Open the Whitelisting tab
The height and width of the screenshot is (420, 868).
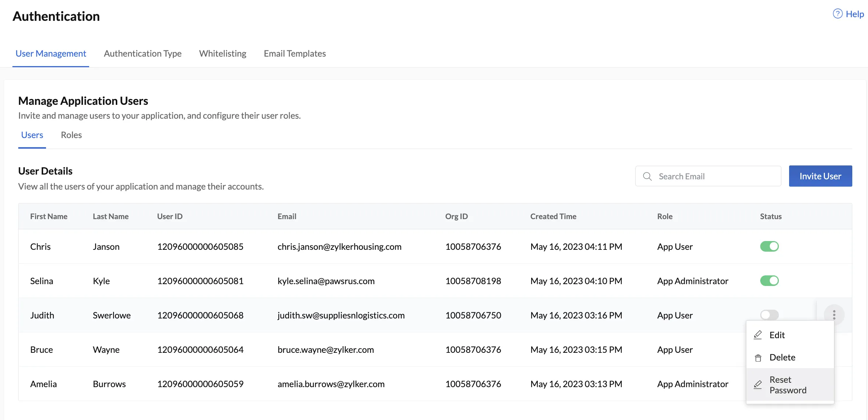coord(222,54)
